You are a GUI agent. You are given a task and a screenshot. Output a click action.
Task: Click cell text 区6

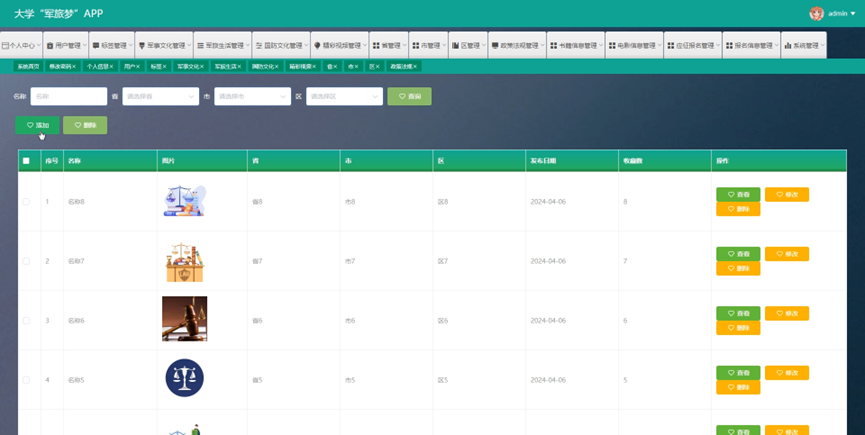click(x=443, y=321)
